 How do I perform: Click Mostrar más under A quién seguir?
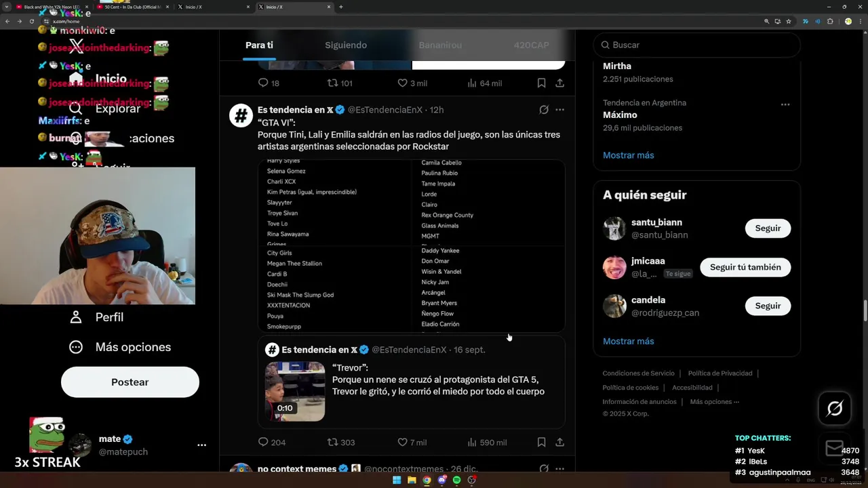point(629,341)
